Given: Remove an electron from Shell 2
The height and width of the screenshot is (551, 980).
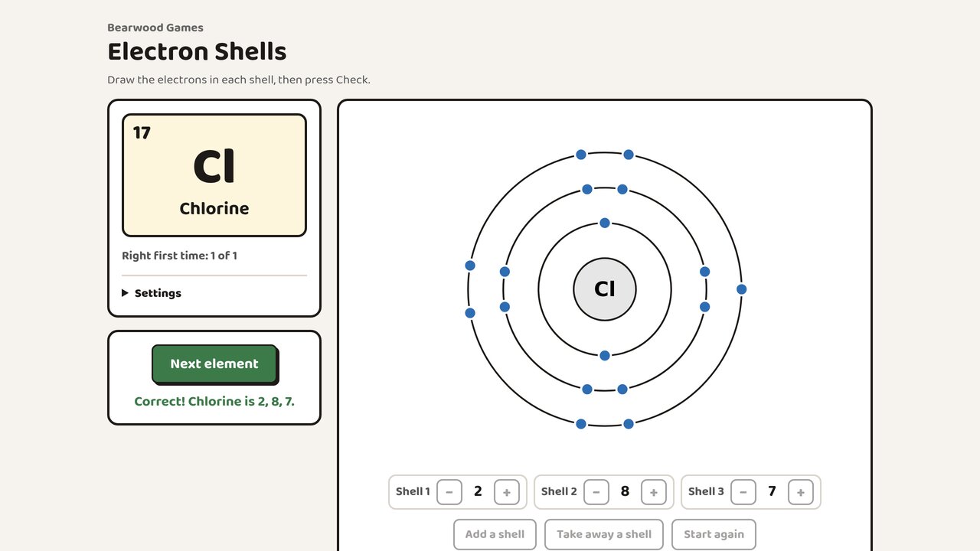Looking at the screenshot, I should point(596,492).
